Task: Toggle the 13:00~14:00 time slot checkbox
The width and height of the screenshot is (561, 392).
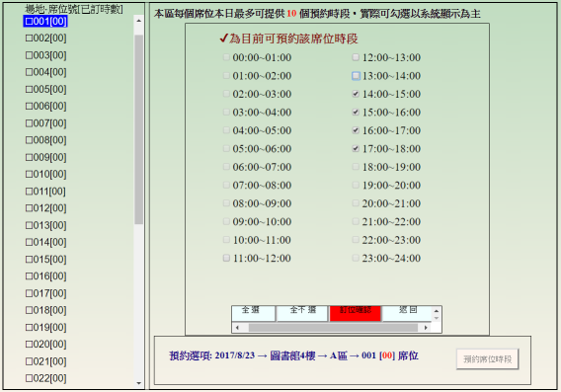Action: [x=356, y=76]
